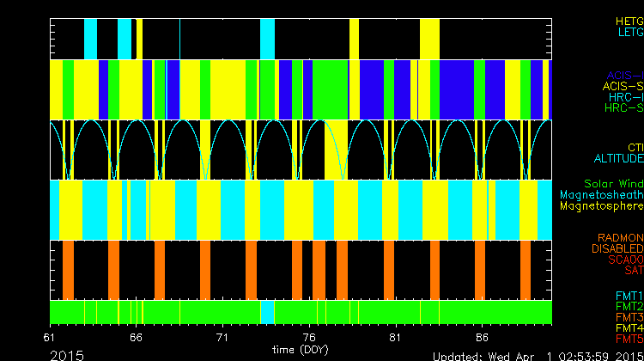Click the cyan FMT1 block in bottom row
The image size is (644, 361).
pos(267,310)
